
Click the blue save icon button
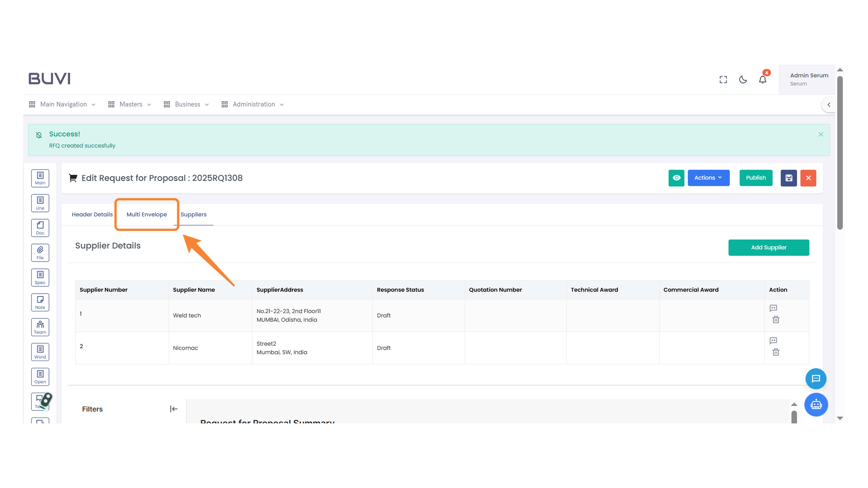tap(788, 178)
